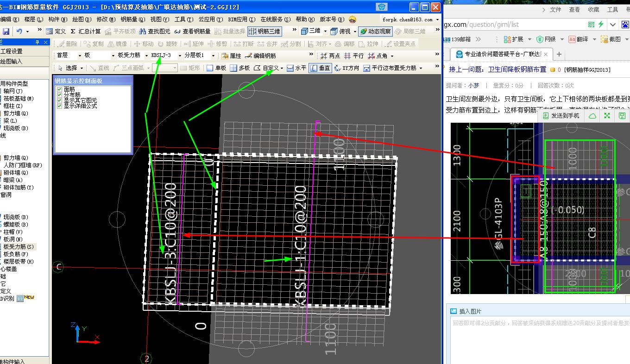Toggle 显示详细公式 checkbox
Viewport: 630px width, 364px height.
tap(59, 106)
